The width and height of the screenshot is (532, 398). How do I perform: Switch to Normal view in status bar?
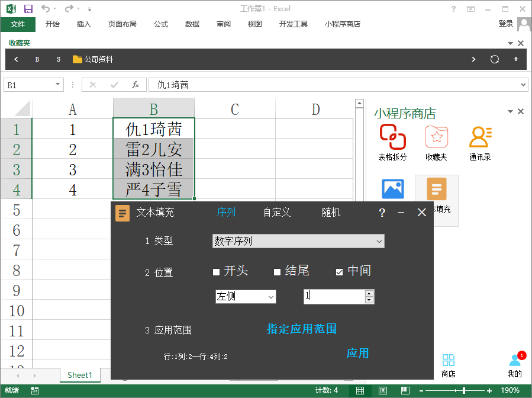click(x=360, y=390)
